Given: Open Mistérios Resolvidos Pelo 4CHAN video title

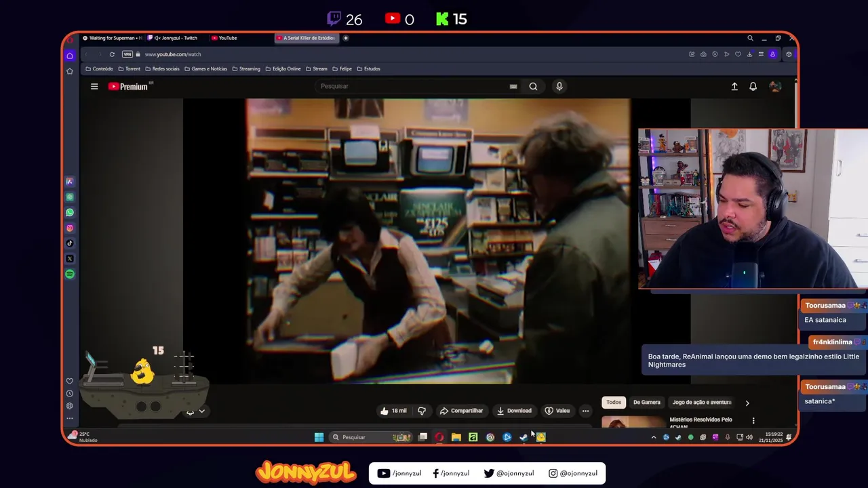Looking at the screenshot, I should click(701, 422).
